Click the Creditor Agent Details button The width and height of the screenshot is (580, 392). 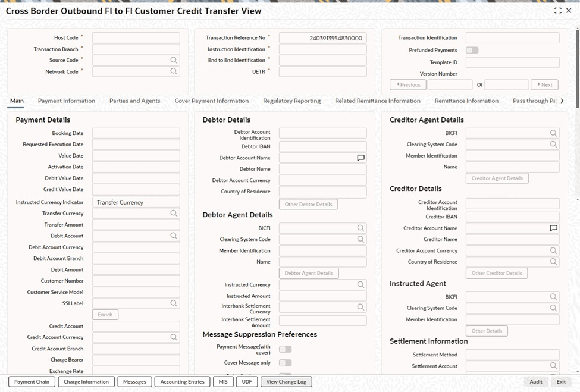[497, 178]
